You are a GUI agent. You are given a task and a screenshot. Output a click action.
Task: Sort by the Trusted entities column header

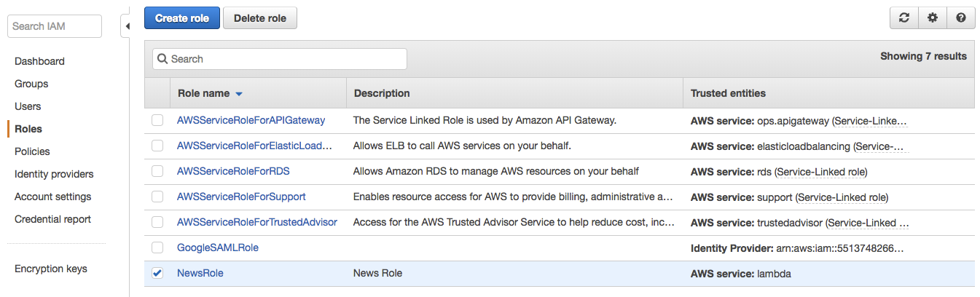(728, 93)
